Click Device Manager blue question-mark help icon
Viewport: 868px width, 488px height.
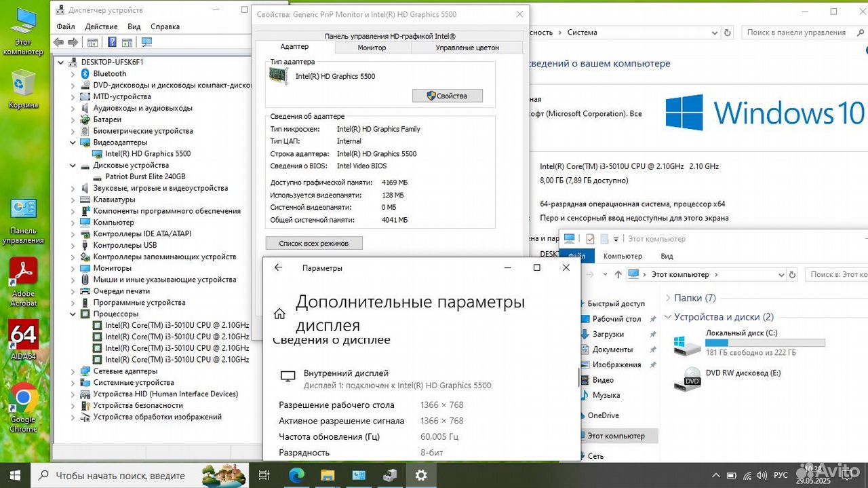[x=112, y=42]
